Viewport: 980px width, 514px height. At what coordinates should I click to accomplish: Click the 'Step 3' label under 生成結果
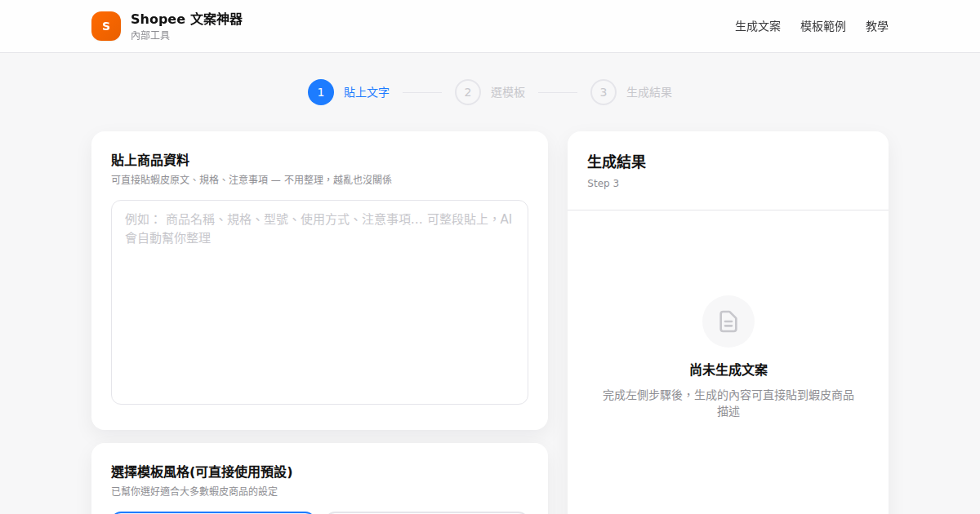click(x=603, y=184)
